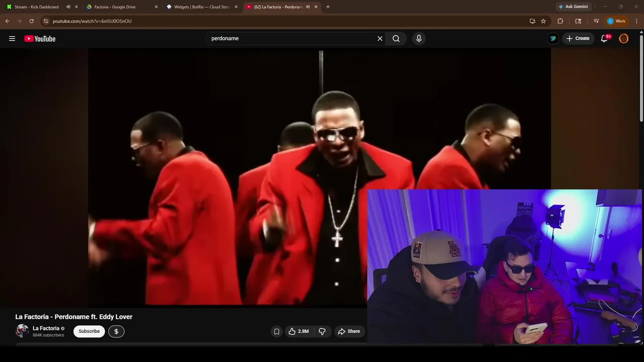Open the extension icon beside Create
Image resolution: width=644 pixels, height=362 pixels.
click(x=553, y=39)
